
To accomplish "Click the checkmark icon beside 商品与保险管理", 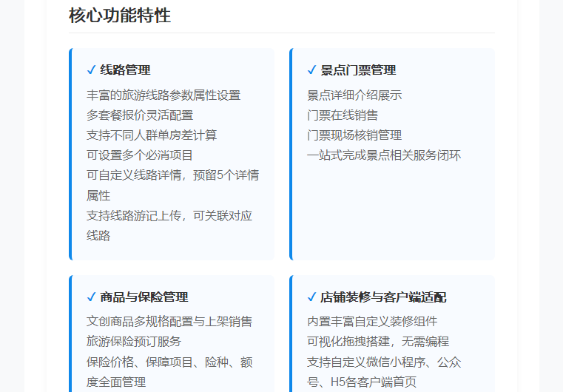I will point(91,297).
